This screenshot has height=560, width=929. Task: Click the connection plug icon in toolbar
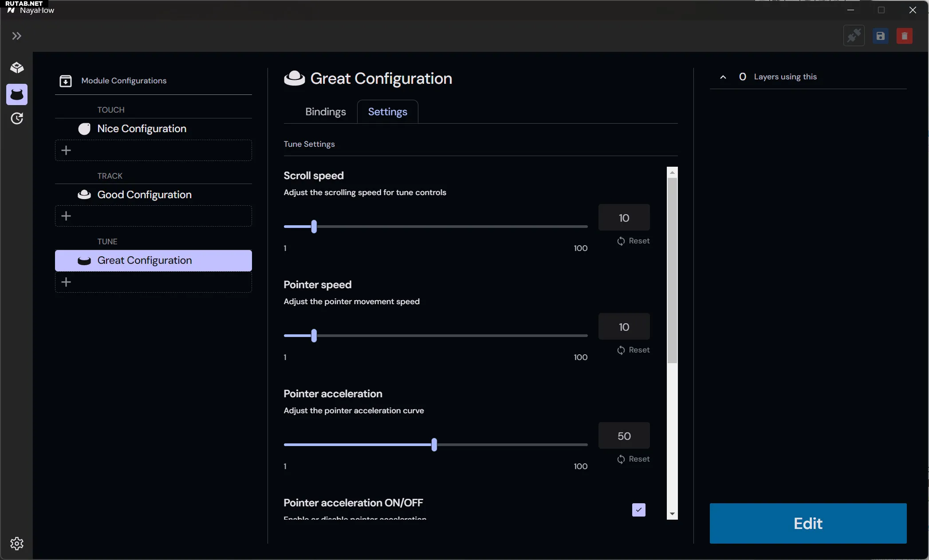[x=854, y=36]
